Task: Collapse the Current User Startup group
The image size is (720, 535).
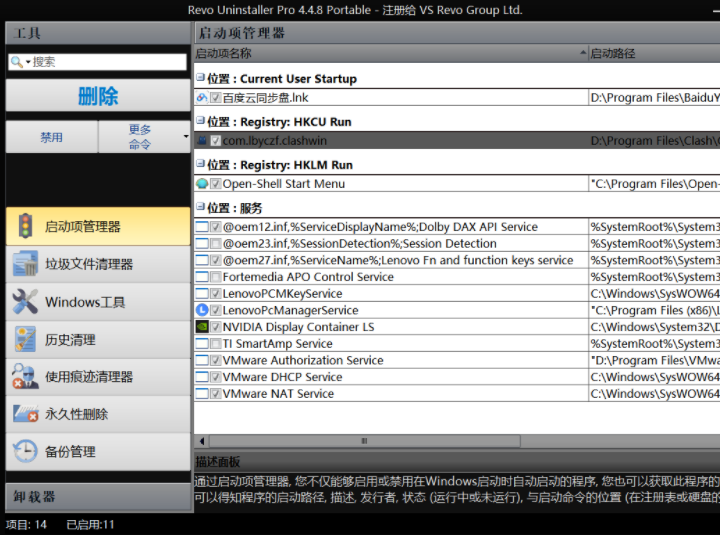Action: click(200, 78)
